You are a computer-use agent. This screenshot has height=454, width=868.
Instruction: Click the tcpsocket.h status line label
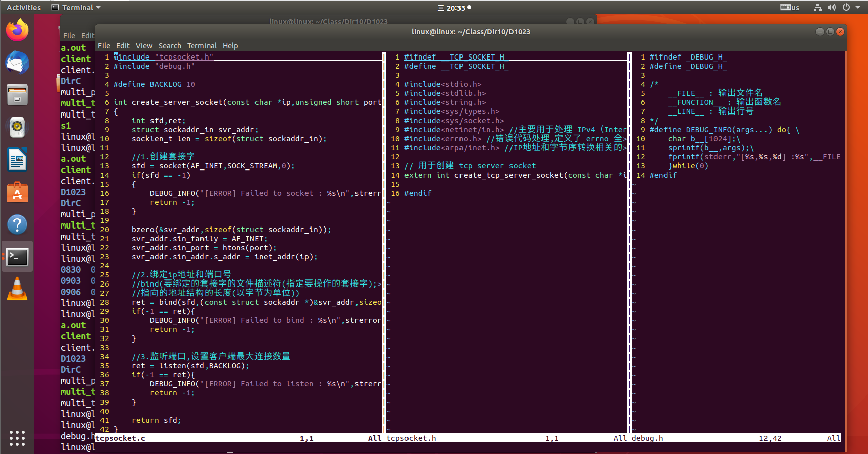411,438
